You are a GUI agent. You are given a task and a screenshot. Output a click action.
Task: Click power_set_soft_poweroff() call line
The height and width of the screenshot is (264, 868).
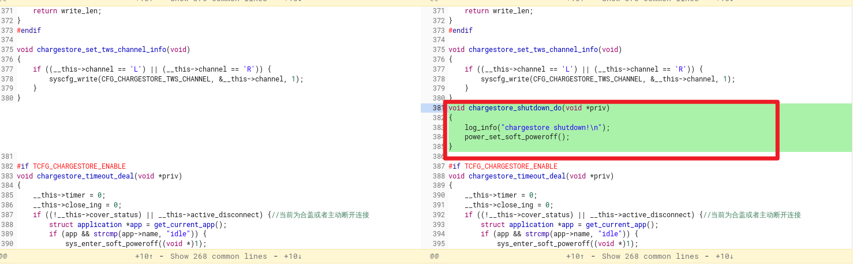click(517, 137)
